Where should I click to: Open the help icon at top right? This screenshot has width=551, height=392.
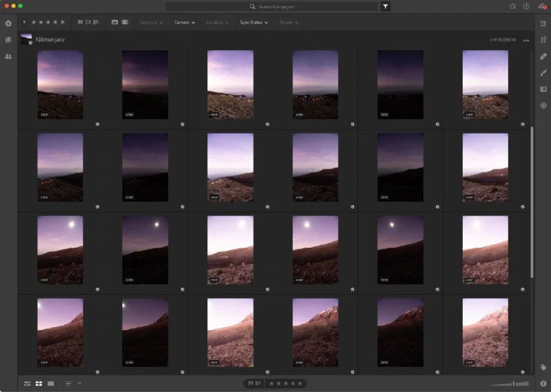[526, 6]
